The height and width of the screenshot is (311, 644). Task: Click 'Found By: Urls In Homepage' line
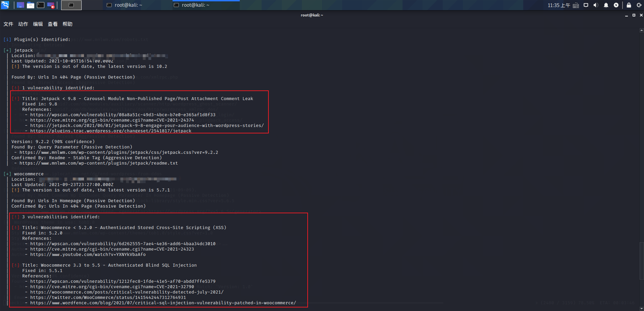click(x=73, y=201)
